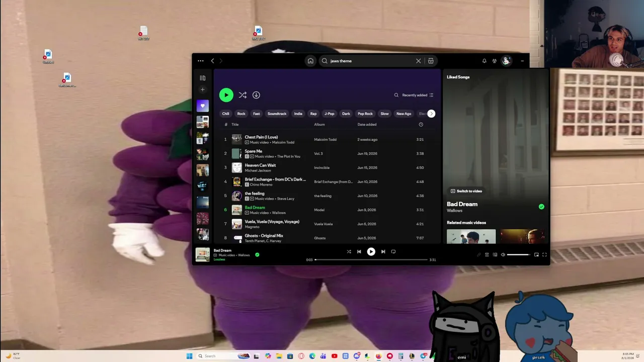Go back in Spotify navigation
The height and width of the screenshot is (362, 644).
[212, 61]
